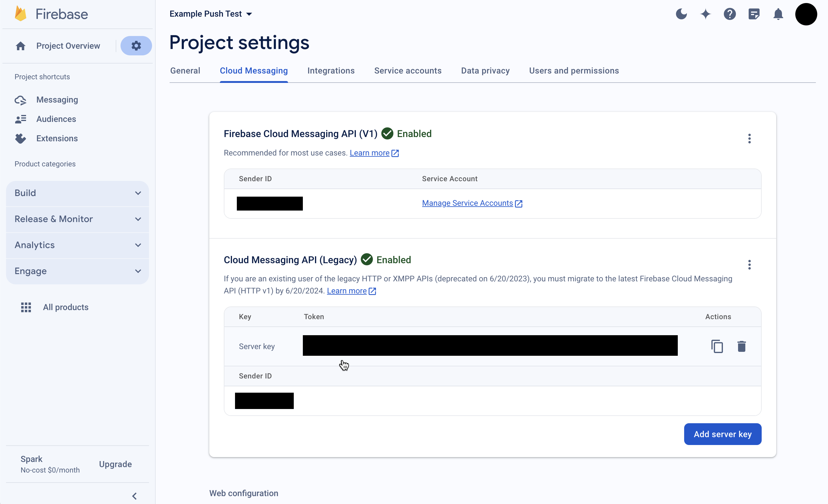Delete the server key with trash icon
Image resolution: width=828 pixels, height=504 pixels.
(741, 346)
